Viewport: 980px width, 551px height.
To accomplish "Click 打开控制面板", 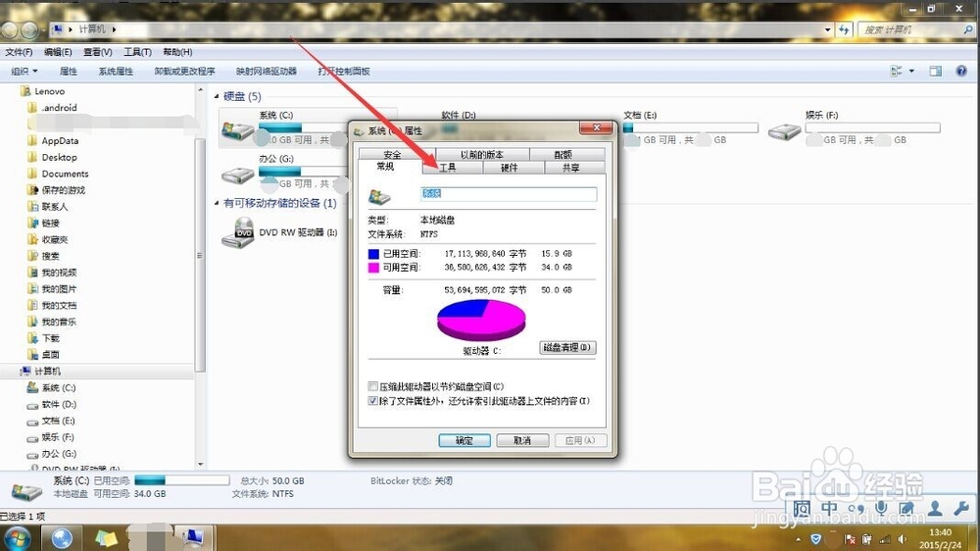I will [344, 72].
